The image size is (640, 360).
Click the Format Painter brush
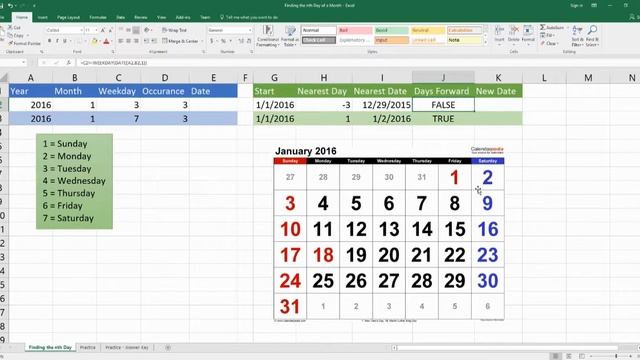11,43
